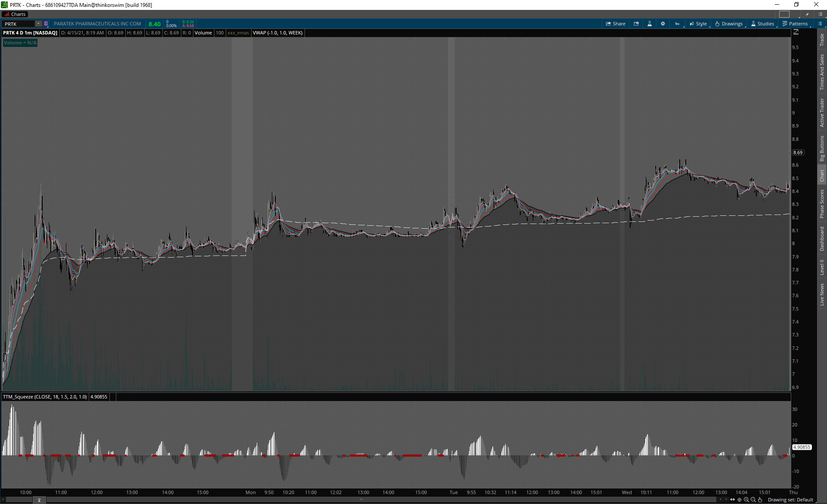Click the Share chart icon button

(x=616, y=24)
